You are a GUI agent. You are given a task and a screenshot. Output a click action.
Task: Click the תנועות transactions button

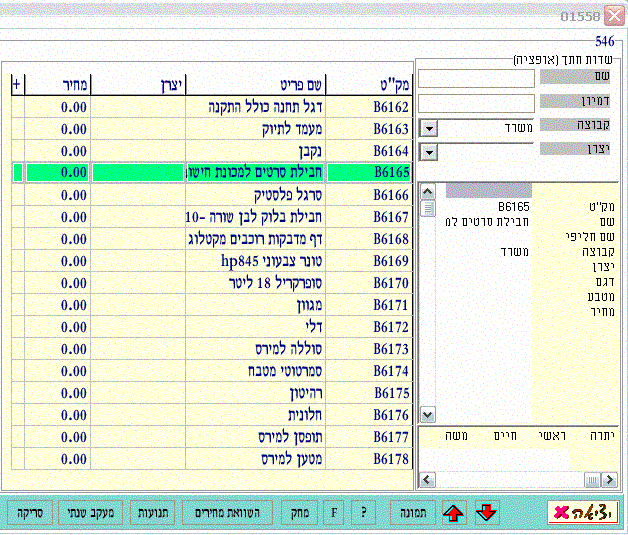(153, 513)
